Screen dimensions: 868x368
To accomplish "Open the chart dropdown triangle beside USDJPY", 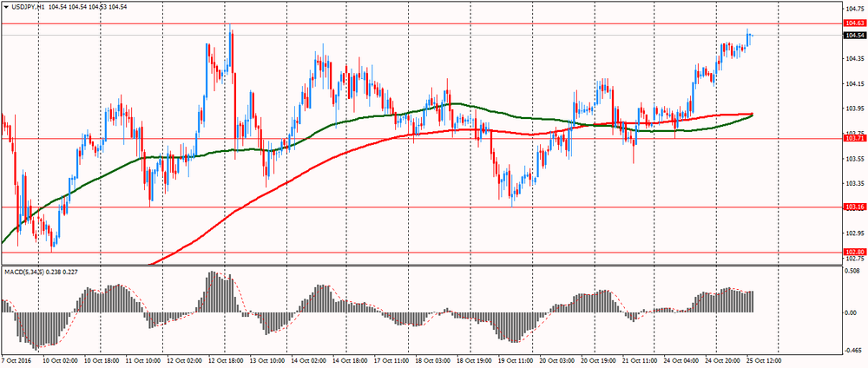I will pyautogui.click(x=6, y=6).
